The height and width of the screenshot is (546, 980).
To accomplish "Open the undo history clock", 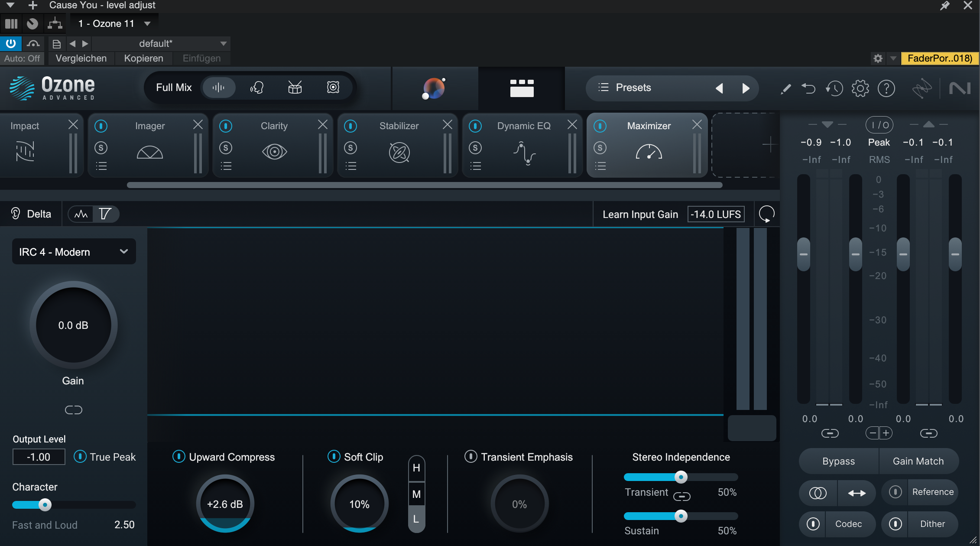I will pos(834,89).
